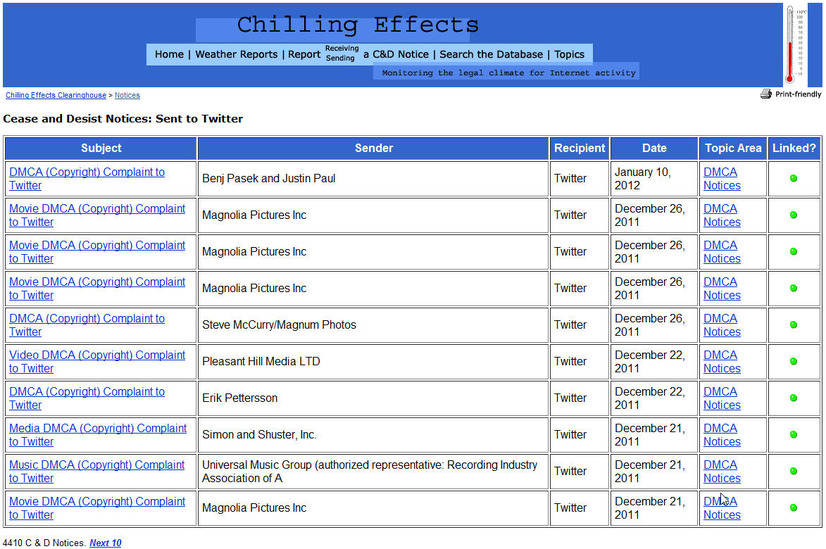Go to the Next 10 notices
Viewport: 826px width, 549px height.
pos(105,543)
